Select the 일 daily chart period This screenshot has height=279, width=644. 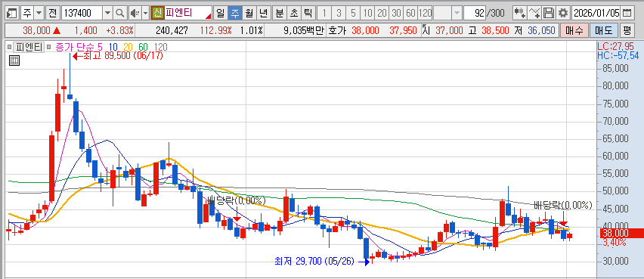[x=221, y=13]
